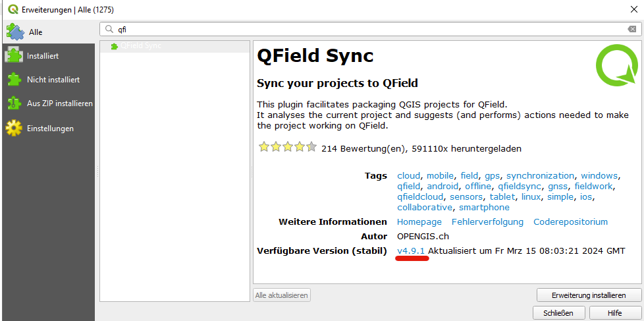Click the Installiert puzzle icon
644x321 pixels.
click(14, 55)
